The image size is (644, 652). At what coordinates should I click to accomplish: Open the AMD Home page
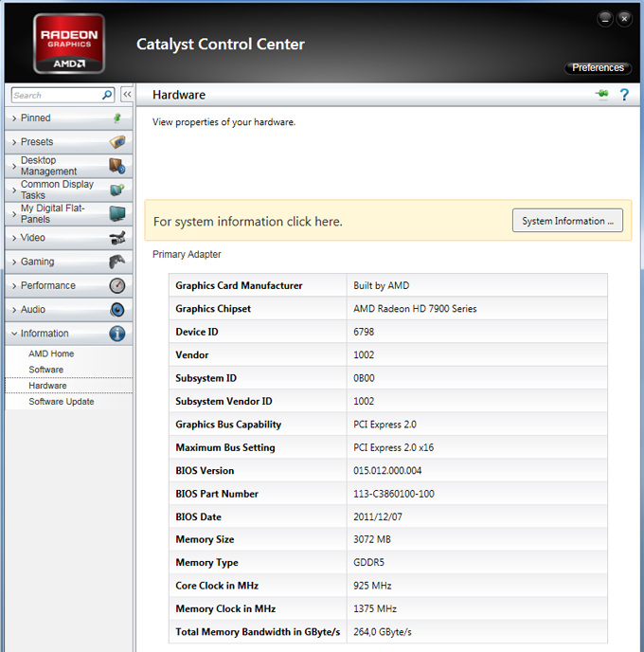click(x=51, y=353)
